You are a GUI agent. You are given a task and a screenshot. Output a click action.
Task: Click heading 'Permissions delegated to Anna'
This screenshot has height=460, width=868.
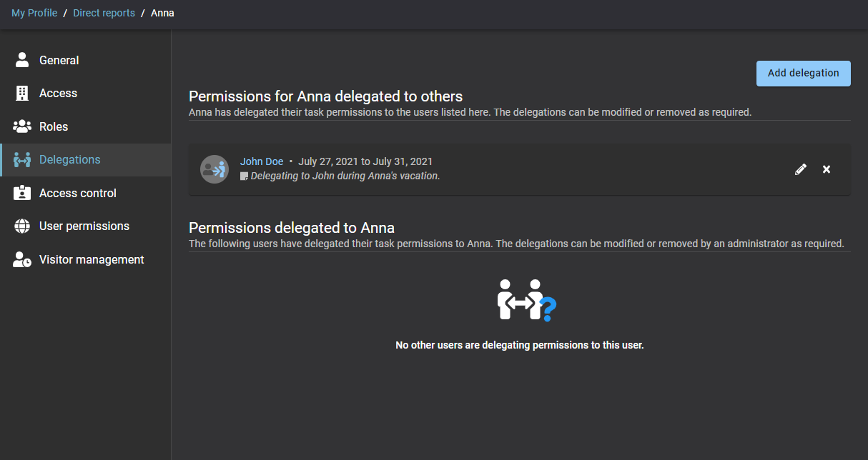(x=292, y=228)
